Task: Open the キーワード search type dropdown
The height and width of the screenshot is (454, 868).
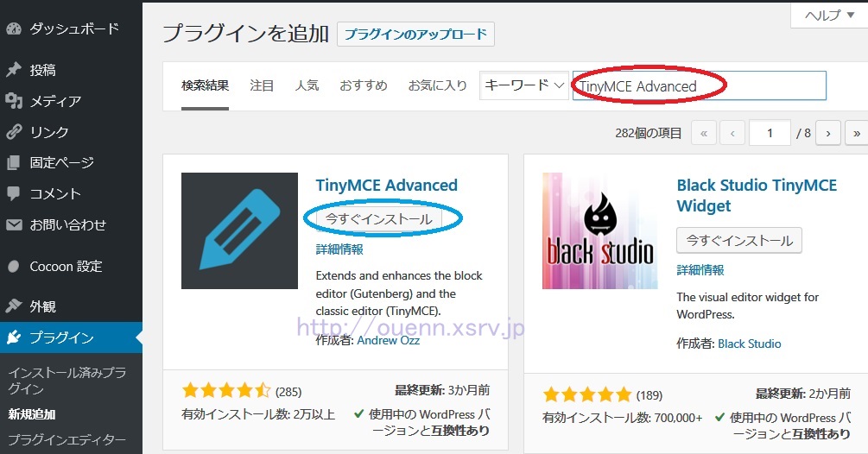Action: coord(523,85)
